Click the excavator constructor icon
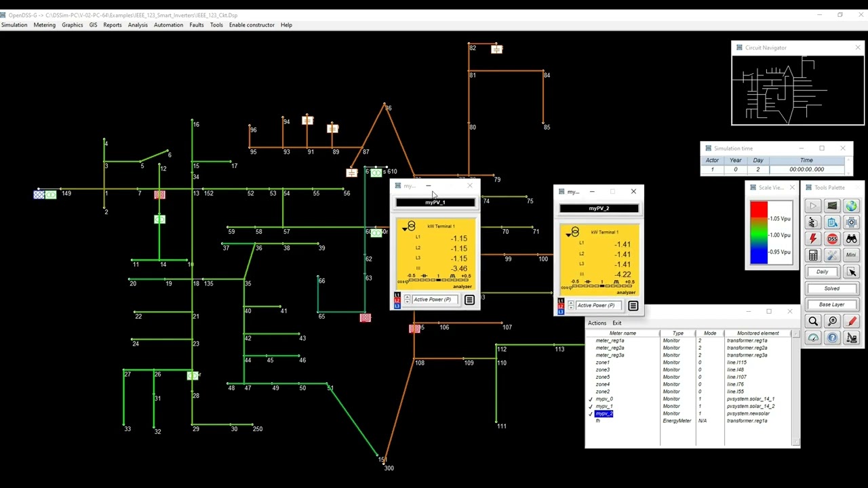Image resolution: width=868 pixels, height=488 pixels. point(852,338)
